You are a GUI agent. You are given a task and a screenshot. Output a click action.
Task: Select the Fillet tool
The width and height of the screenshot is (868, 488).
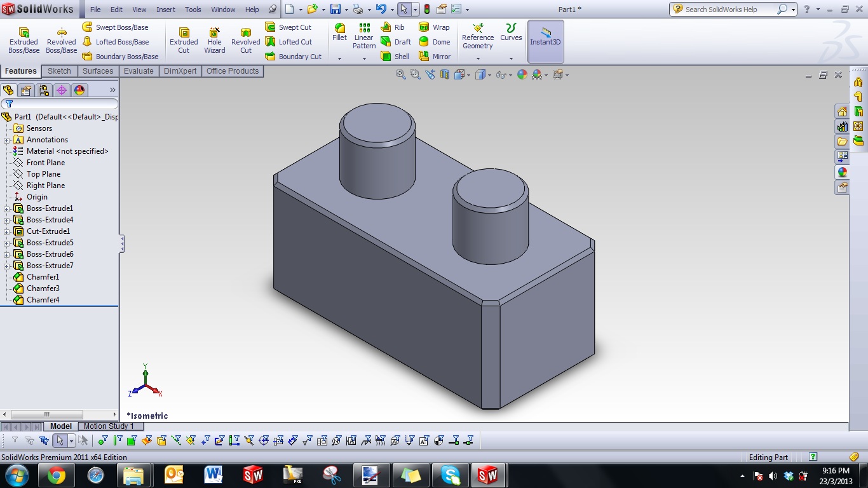pyautogui.click(x=339, y=33)
